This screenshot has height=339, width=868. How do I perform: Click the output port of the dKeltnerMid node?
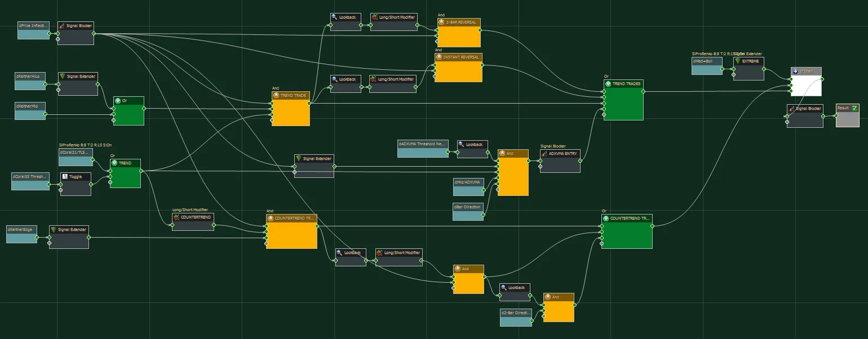46,115
